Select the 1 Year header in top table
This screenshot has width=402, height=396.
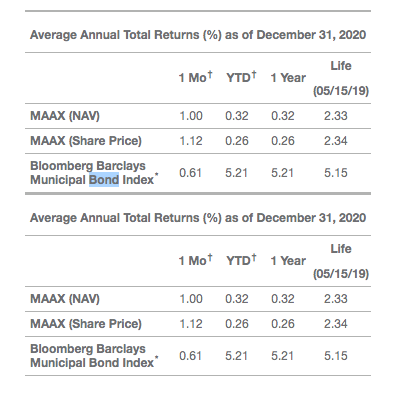288,78
